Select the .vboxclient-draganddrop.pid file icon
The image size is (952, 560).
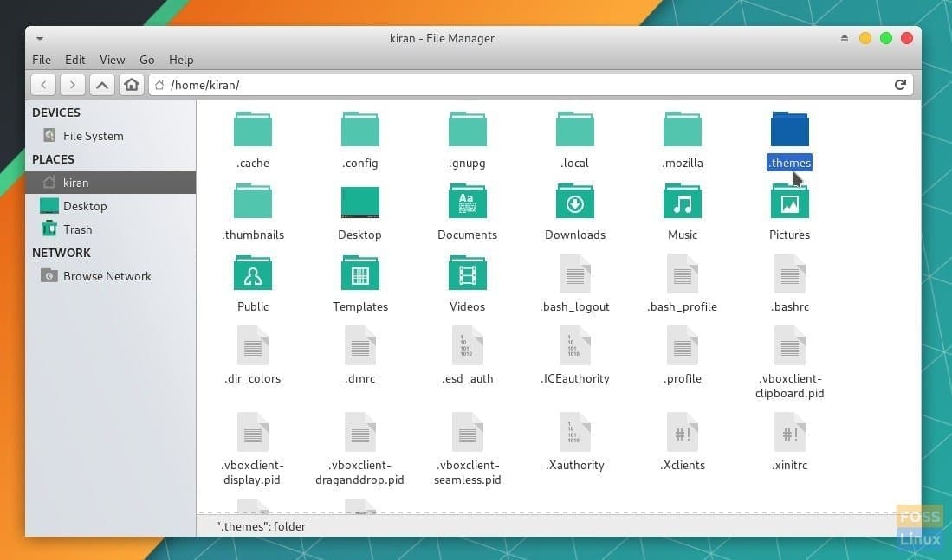click(360, 432)
